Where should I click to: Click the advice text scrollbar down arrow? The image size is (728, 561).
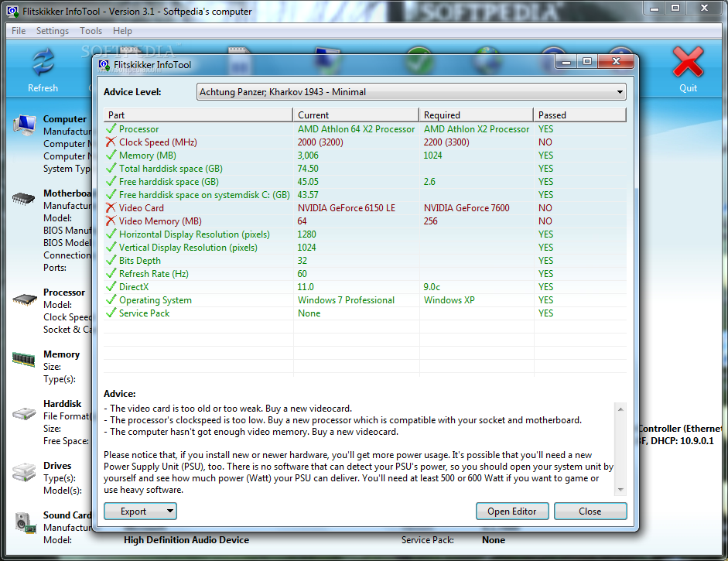[620, 490]
